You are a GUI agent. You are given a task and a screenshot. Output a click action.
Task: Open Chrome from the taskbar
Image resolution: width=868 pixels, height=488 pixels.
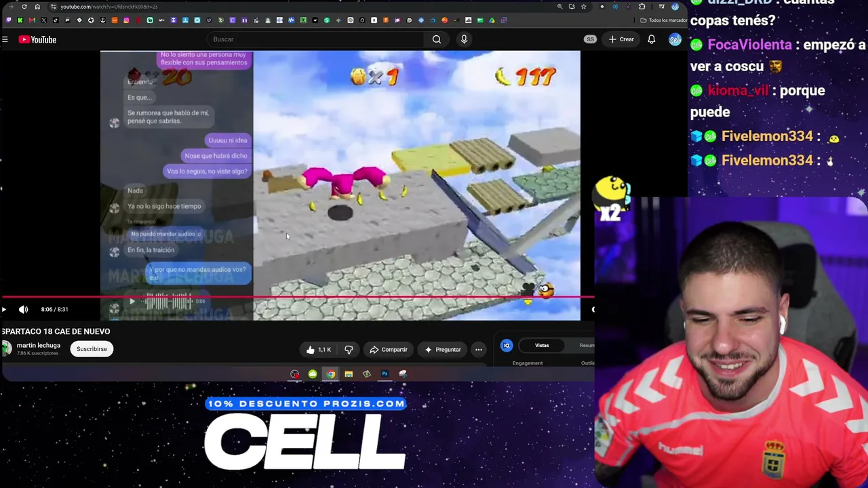[330, 374]
